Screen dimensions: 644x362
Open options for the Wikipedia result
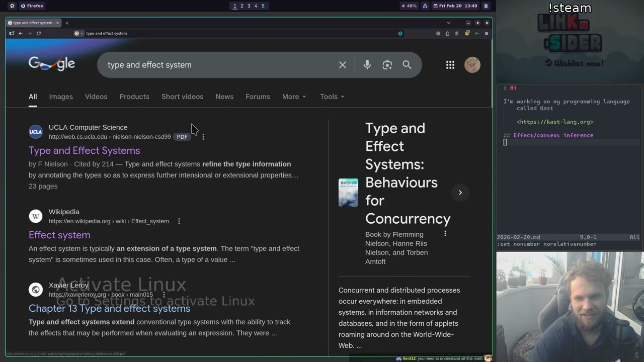[179, 221]
